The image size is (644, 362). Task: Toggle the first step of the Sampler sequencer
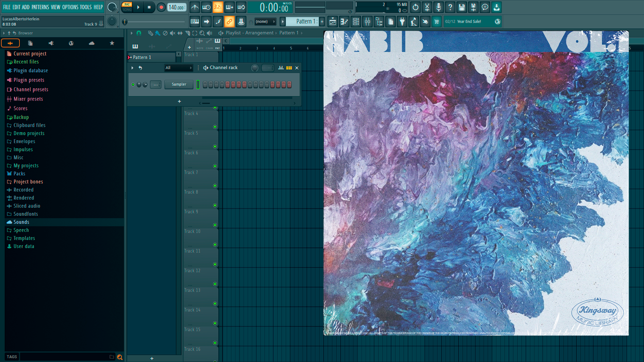point(205,84)
